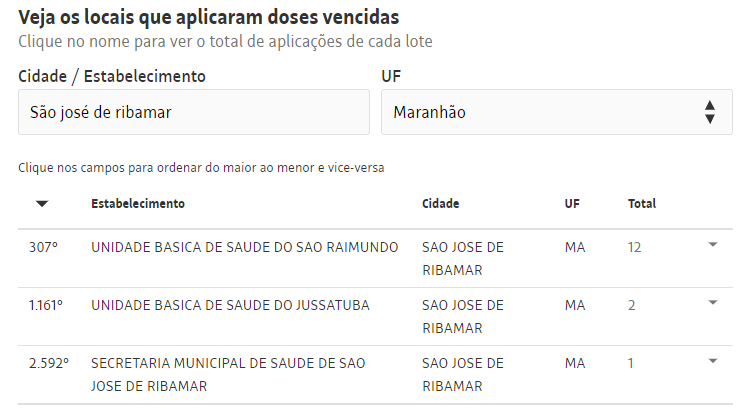Expand the Jussatuba row details

(712, 303)
